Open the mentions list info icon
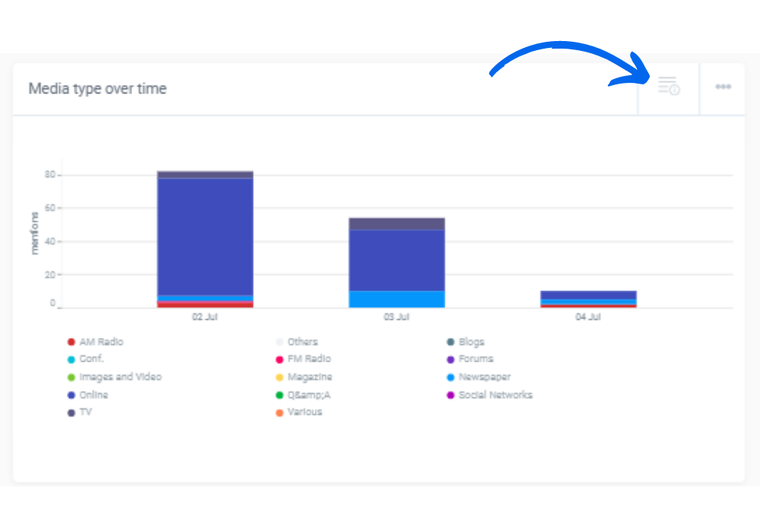The width and height of the screenshot is (760, 532). point(668,86)
